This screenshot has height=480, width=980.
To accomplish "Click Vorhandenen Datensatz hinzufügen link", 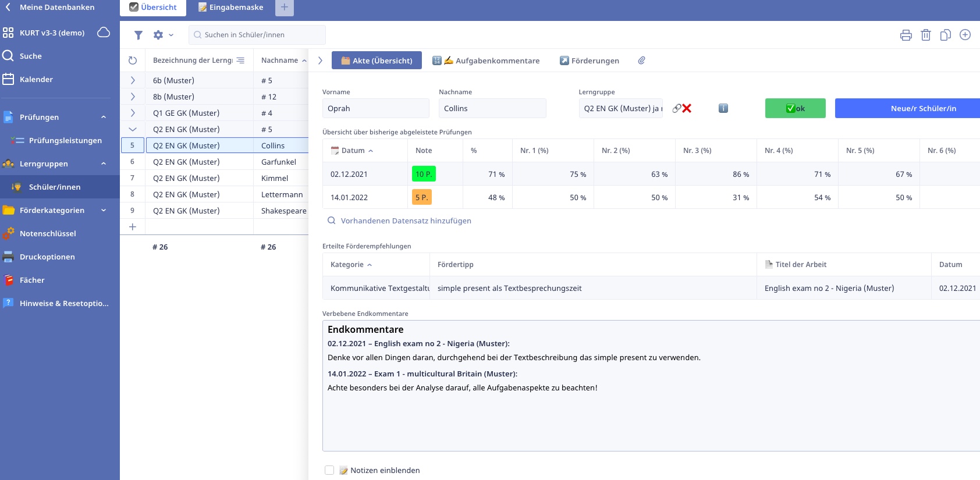I will click(x=406, y=221).
